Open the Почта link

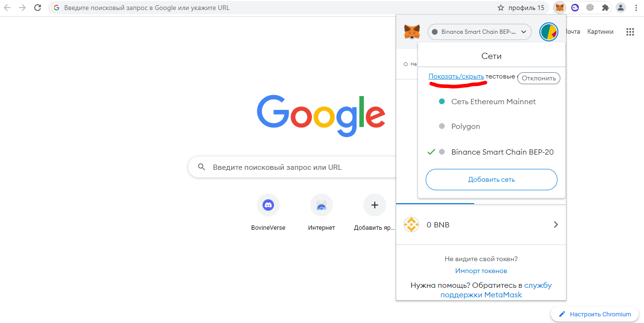coord(573,31)
